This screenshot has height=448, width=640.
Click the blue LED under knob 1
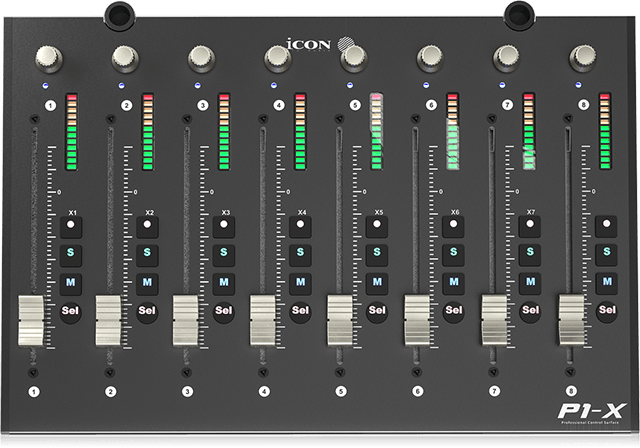45,86
